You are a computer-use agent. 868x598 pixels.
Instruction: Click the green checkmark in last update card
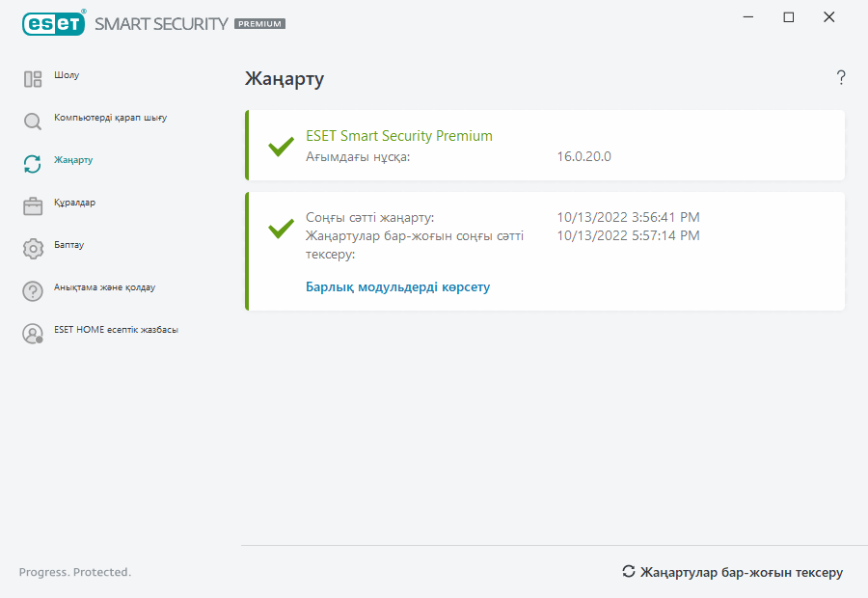coord(281,229)
